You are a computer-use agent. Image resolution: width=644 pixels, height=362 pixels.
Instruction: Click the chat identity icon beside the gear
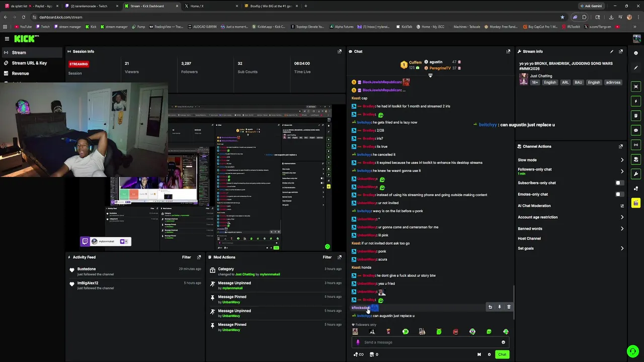coord(479,354)
